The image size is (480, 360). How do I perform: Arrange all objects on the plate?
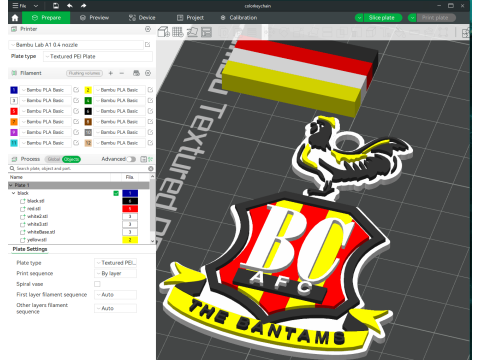(x=207, y=32)
